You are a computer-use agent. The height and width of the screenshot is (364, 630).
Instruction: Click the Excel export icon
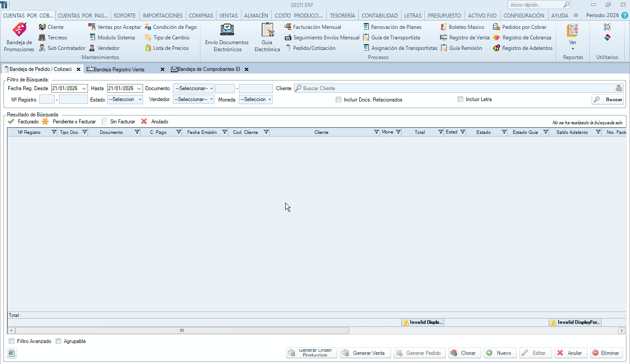(x=12, y=353)
